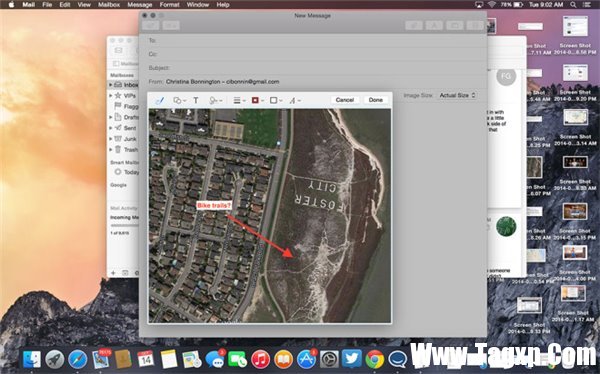600x374 pixels.
Task: Select the Junk mailbox
Action: click(x=130, y=139)
